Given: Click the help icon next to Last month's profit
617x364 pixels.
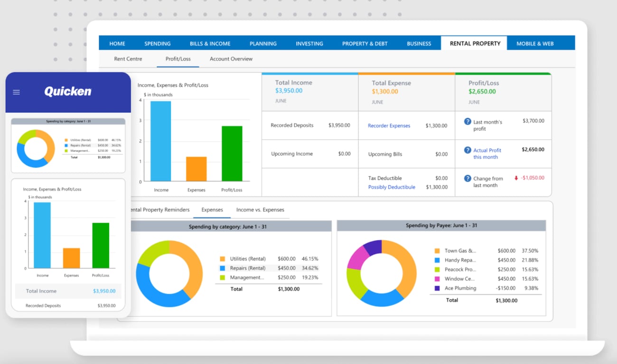Looking at the screenshot, I should pos(467,120).
